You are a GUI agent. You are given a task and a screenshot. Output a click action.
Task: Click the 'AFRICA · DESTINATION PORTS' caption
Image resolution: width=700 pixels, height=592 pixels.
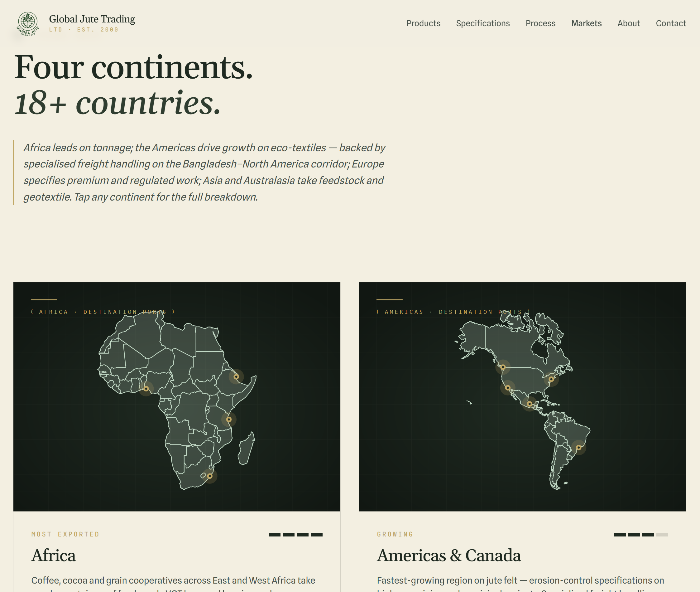coord(103,312)
